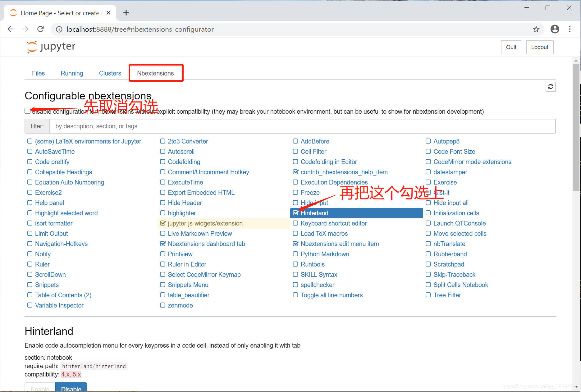The image size is (581, 392).
Task: Toggle the disable configuration compatibility checkbox
Action: coord(27,111)
